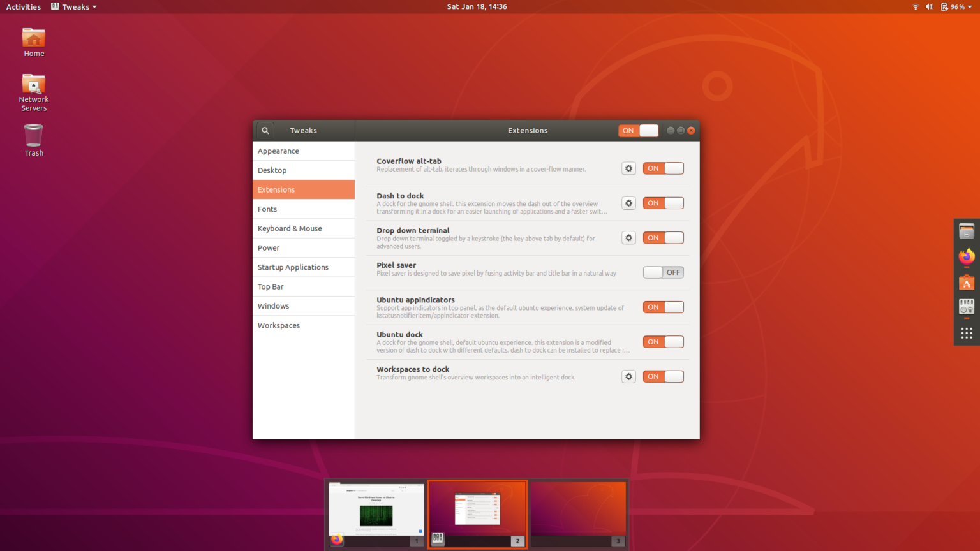The height and width of the screenshot is (551, 980).
Task: Launch Files from the dock
Action: 967,231
